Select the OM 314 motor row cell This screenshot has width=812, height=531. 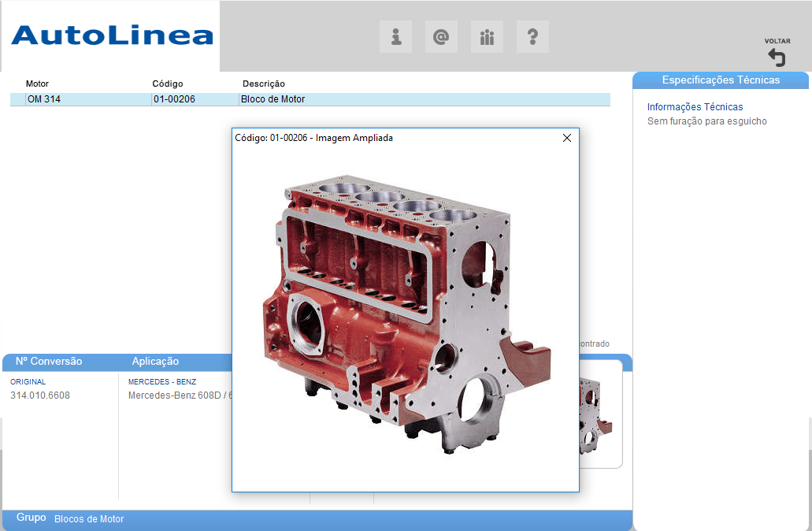pyautogui.click(x=44, y=99)
